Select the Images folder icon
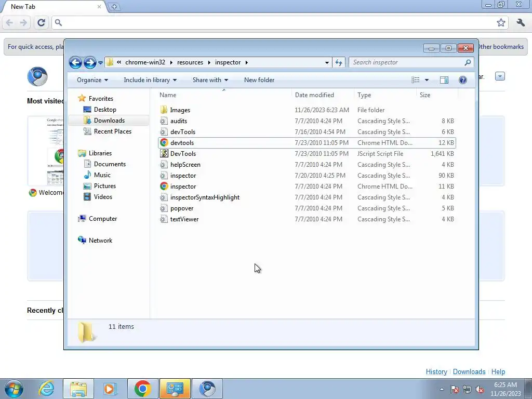 [x=164, y=110]
